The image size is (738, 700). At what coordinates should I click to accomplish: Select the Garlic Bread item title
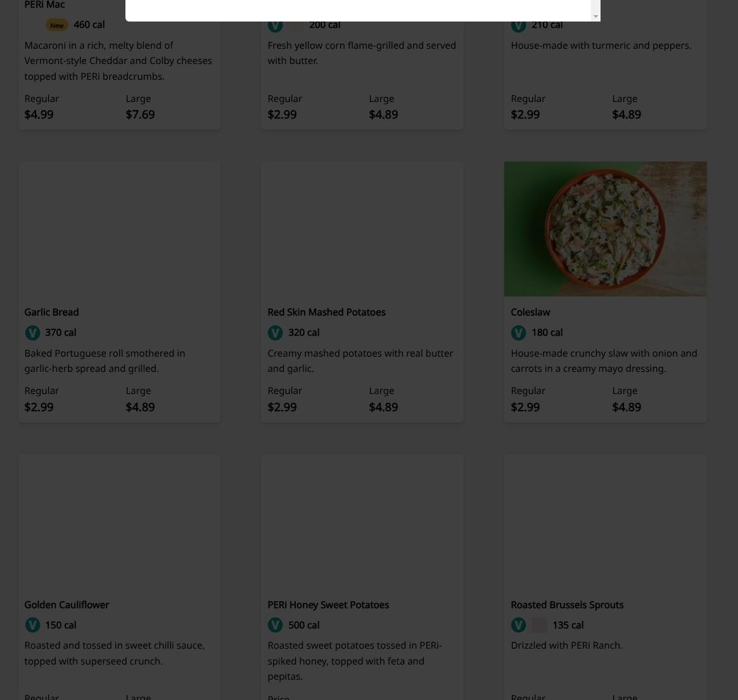pos(52,312)
